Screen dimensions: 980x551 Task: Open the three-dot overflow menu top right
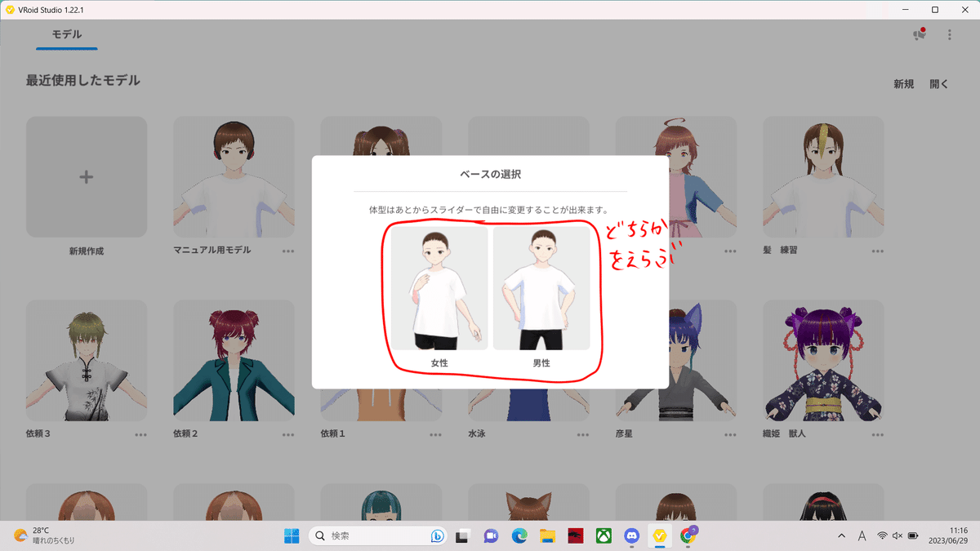click(x=949, y=34)
